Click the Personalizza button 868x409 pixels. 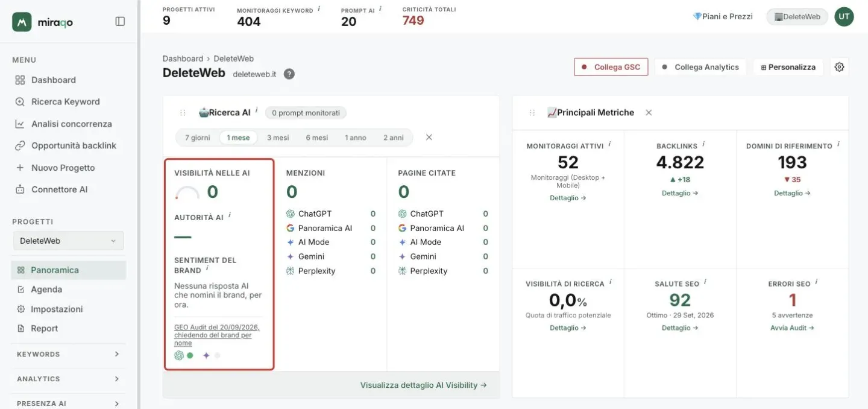tap(788, 67)
